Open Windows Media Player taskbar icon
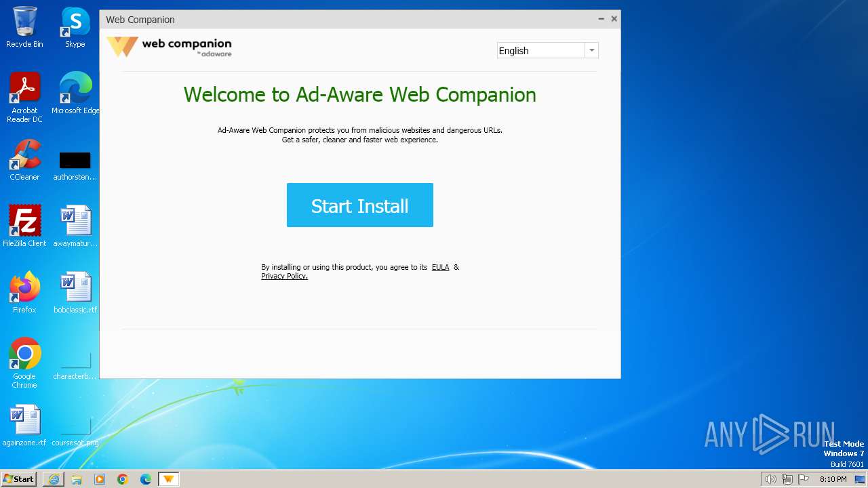Screen dimensions: 868x488 (100, 479)
